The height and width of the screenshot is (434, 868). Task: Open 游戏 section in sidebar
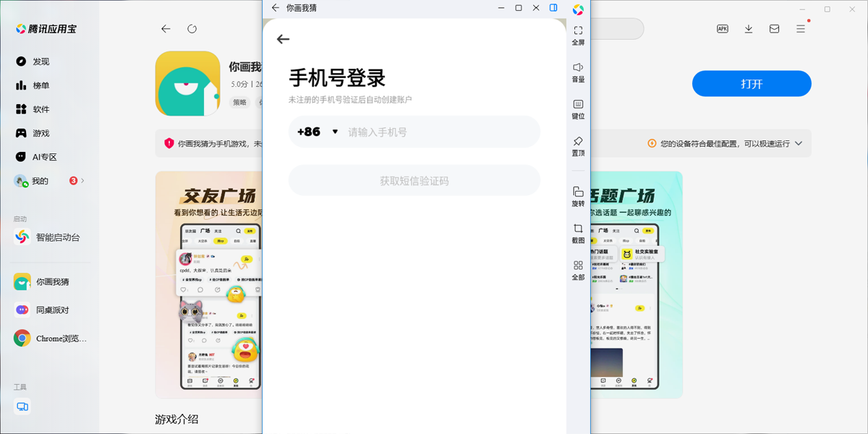coord(33,133)
